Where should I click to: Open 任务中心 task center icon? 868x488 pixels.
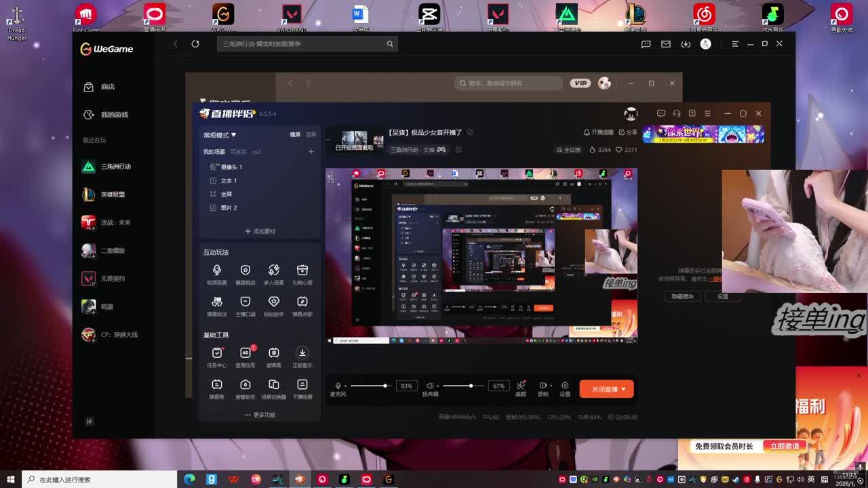[x=217, y=353]
